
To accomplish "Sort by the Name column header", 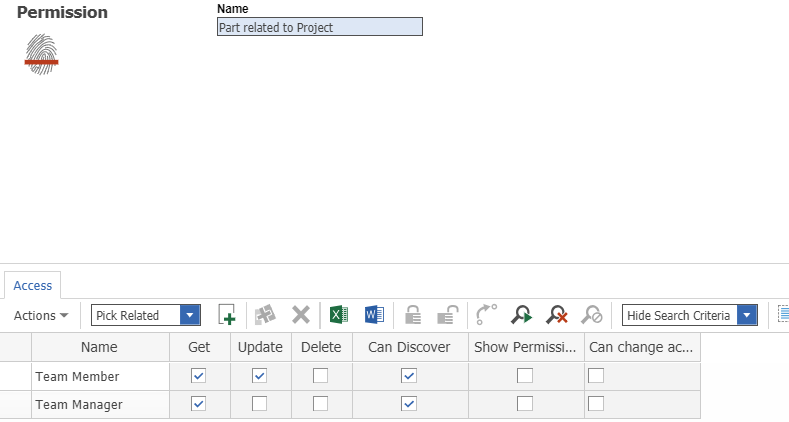I will click(x=99, y=347).
